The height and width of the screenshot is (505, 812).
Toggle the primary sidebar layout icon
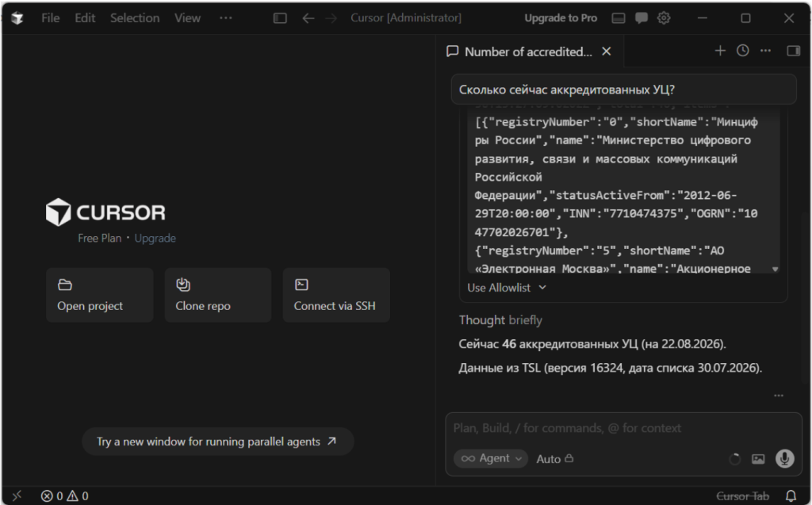tap(280, 18)
